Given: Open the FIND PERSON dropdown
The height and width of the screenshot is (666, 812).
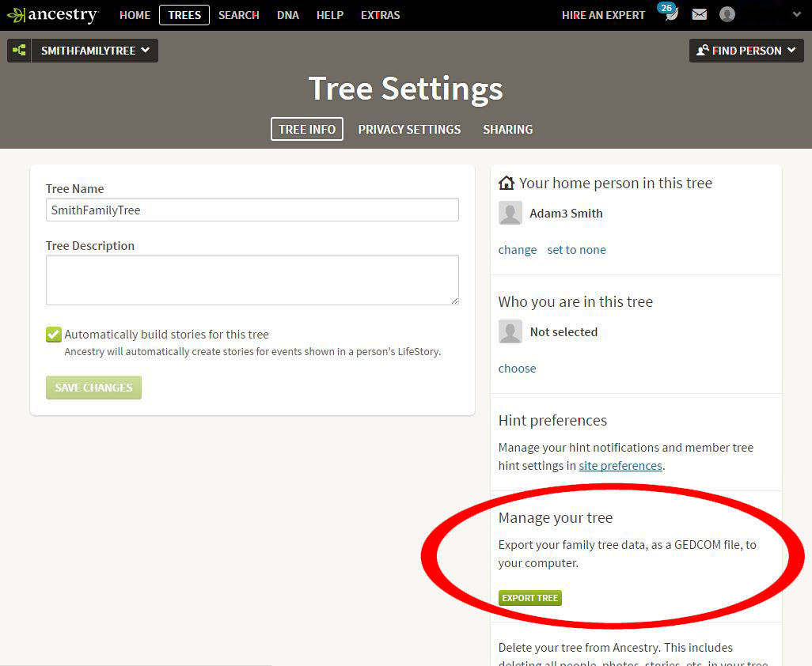Looking at the screenshot, I should pos(746,51).
